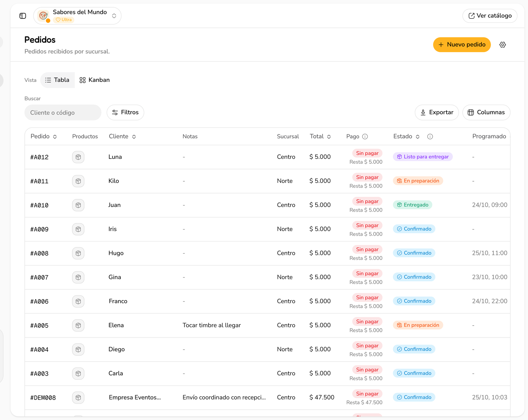The image size is (528, 420).
Task: Select order code #A008
Action: coord(39,254)
